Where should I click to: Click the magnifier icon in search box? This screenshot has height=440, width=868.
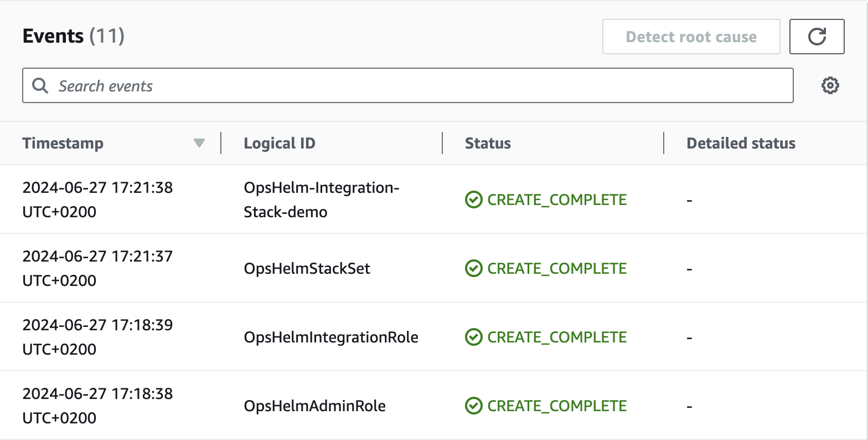40,86
